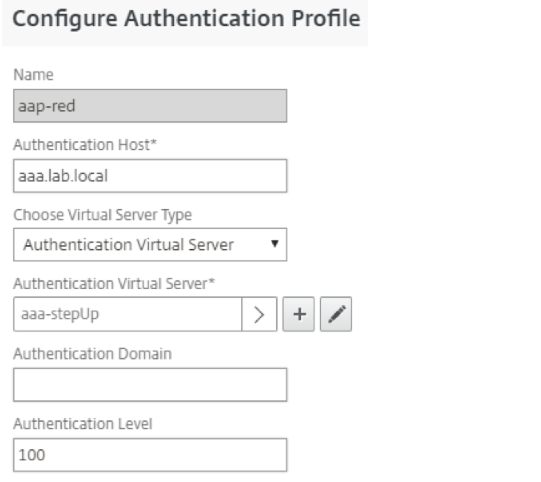Click the Authentication Domain input field
Viewport: 541px width, 482px height.
pos(150,385)
